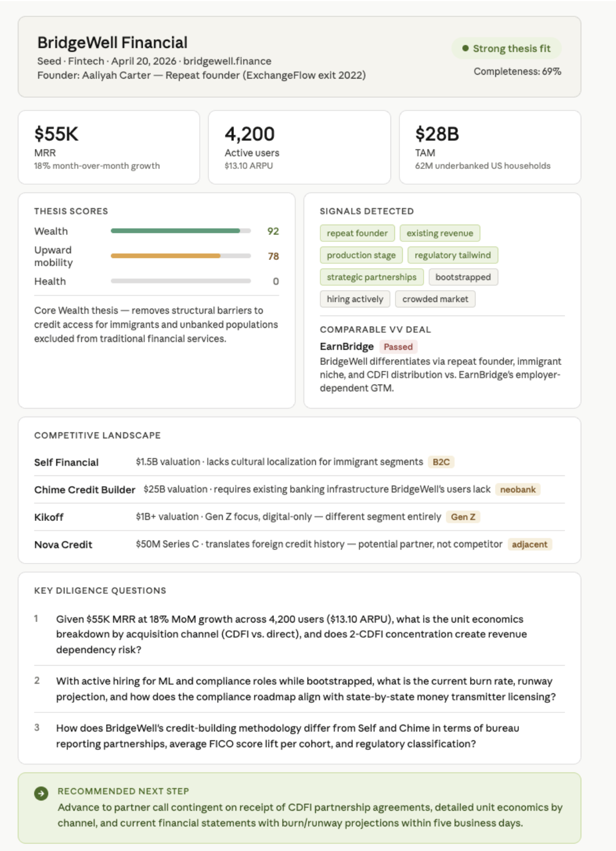Click the strategic partnerships signal tag
The height and width of the screenshot is (851, 616).
371,277
